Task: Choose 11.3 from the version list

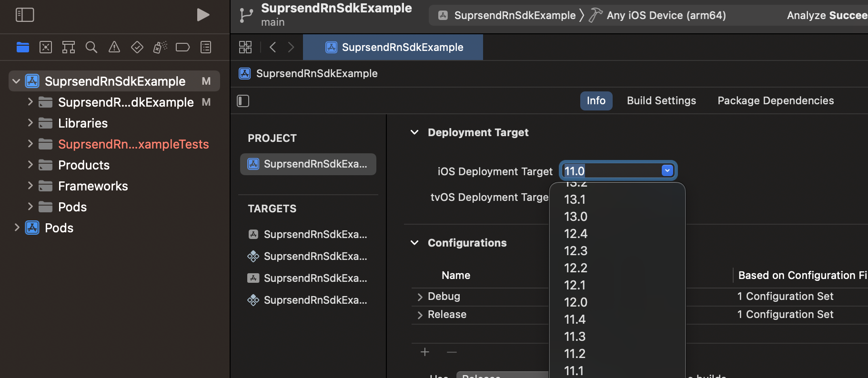Action: pyautogui.click(x=617, y=337)
